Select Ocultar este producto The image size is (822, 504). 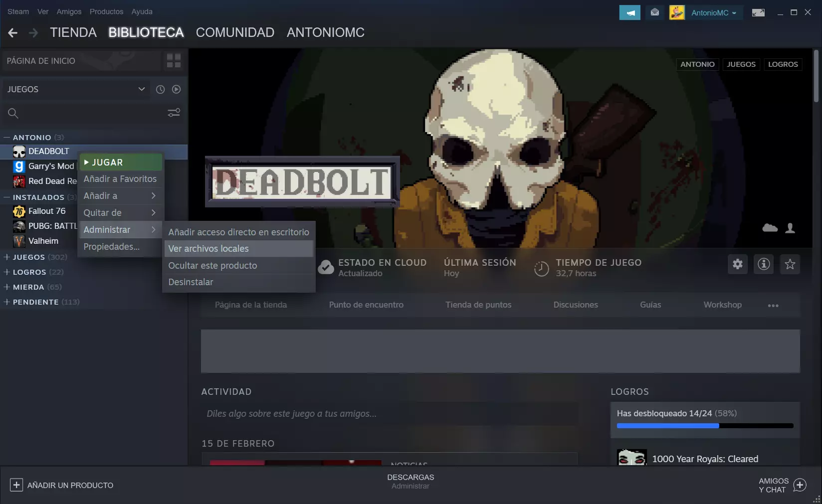pyautogui.click(x=239, y=266)
